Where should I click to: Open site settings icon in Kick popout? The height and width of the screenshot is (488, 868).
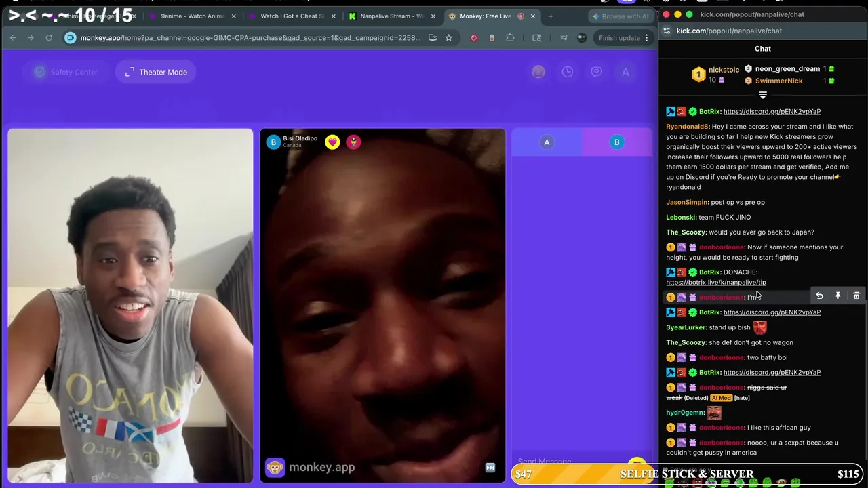(667, 30)
